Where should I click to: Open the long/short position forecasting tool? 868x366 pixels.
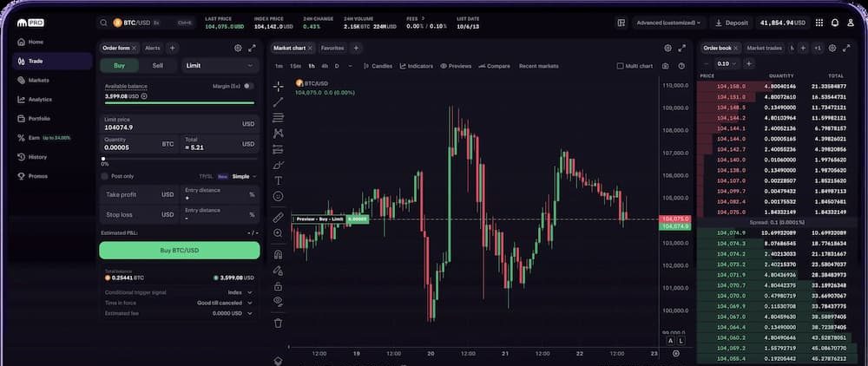pos(278,149)
